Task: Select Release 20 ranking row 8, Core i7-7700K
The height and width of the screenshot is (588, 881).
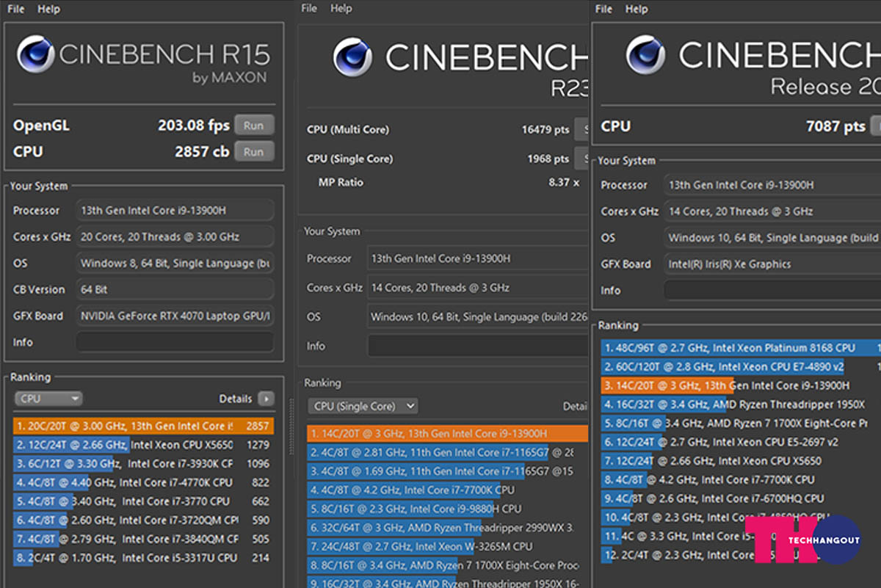Action: click(x=741, y=480)
